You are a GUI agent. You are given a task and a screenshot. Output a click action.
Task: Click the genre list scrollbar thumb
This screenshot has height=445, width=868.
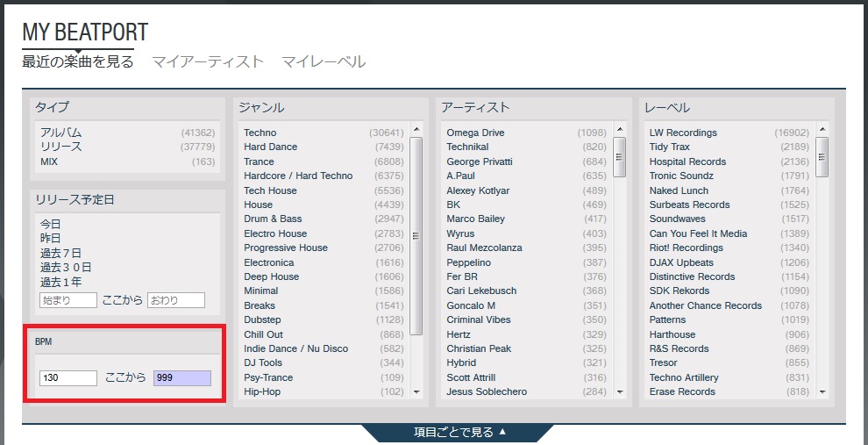pos(416,236)
